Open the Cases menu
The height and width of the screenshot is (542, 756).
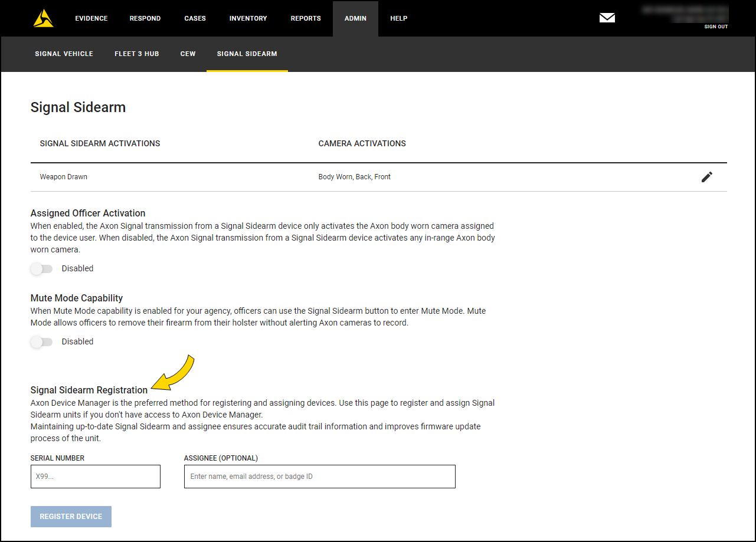pos(195,18)
